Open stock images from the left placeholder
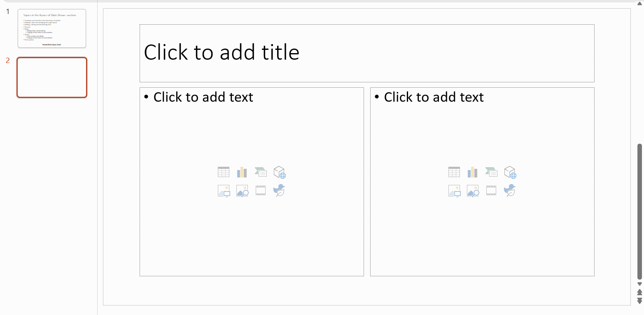 (x=242, y=191)
